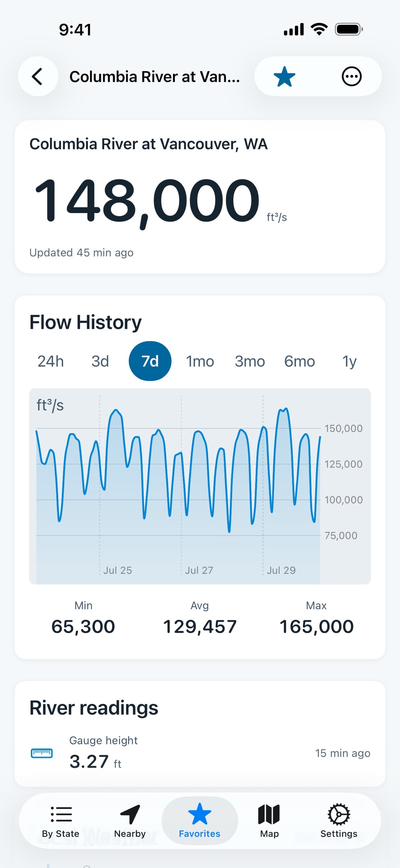This screenshot has width=400, height=868.
Task: Tap the 75,000 axis label
Action: pyautogui.click(x=341, y=536)
